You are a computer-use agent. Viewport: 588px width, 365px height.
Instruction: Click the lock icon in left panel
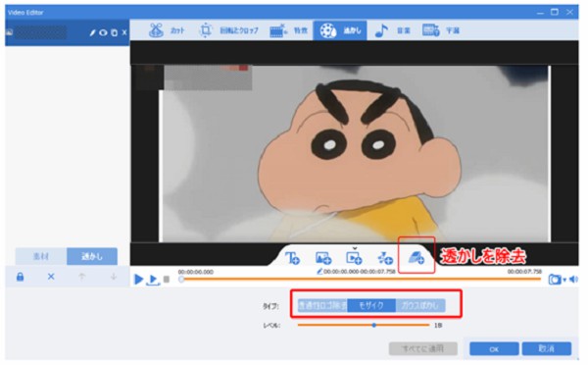tap(21, 277)
